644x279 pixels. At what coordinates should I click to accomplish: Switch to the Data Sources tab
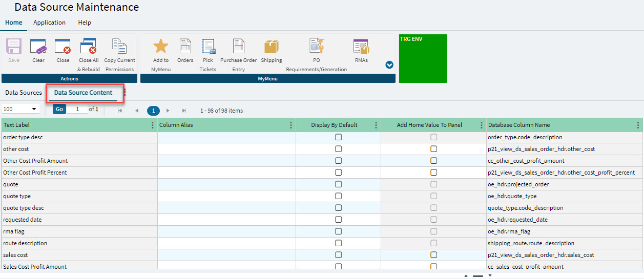[x=24, y=93]
